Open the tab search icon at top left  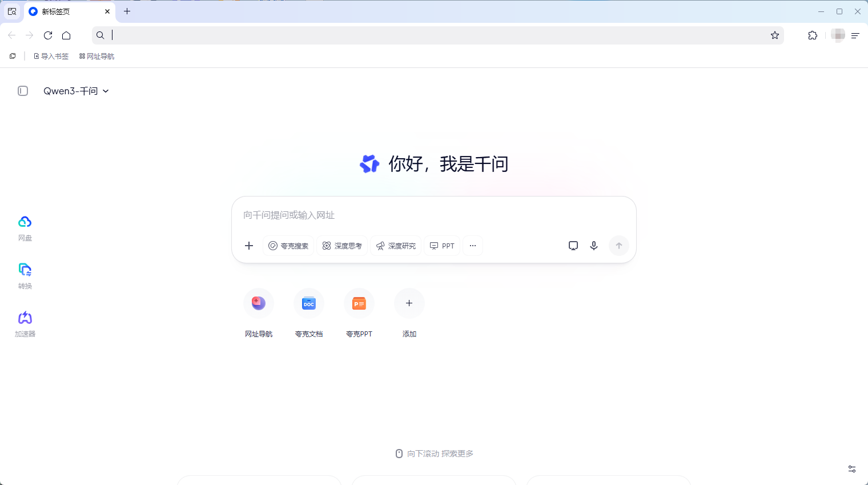click(12, 11)
